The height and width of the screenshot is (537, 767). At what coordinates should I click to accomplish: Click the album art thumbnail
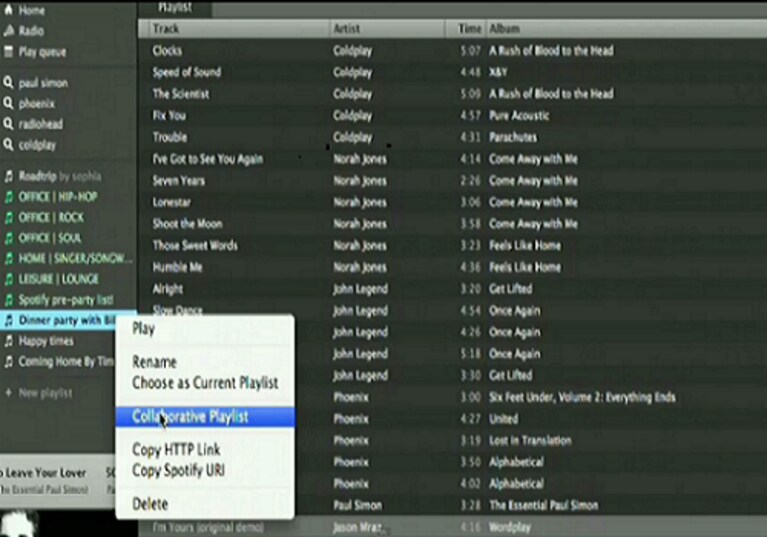pyautogui.click(x=20, y=523)
